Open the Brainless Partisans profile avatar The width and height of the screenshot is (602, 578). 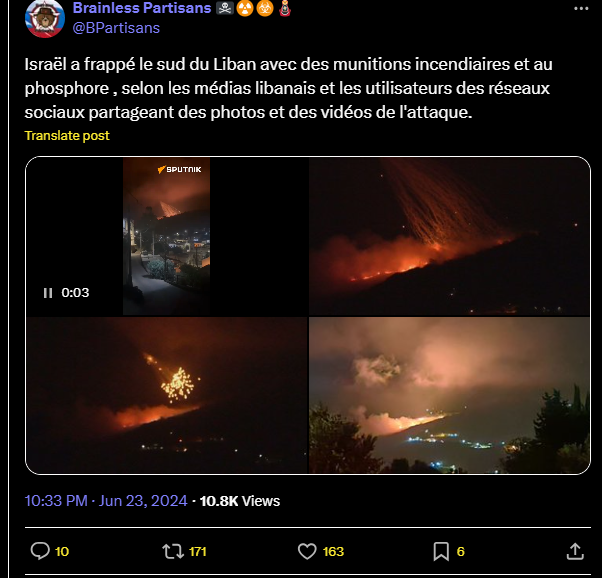pyautogui.click(x=45, y=18)
